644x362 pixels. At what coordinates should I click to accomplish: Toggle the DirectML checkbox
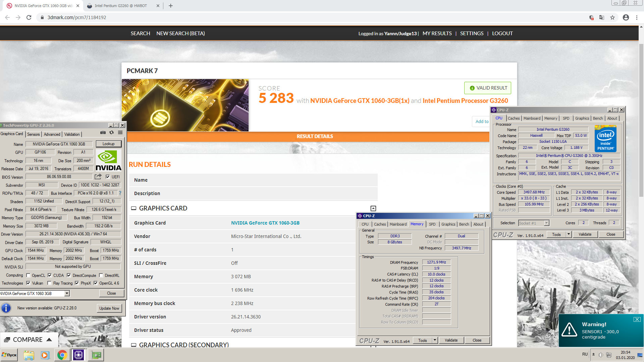click(x=101, y=275)
